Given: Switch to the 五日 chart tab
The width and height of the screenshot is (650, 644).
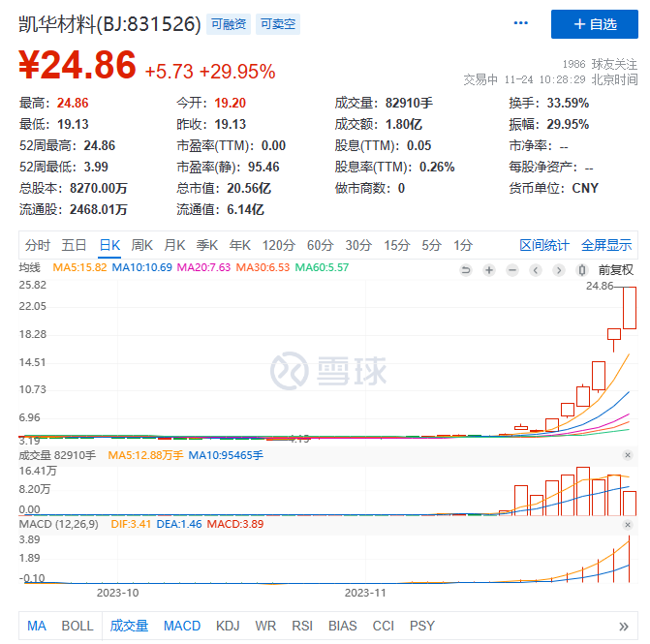Looking at the screenshot, I should (x=74, y=245).
